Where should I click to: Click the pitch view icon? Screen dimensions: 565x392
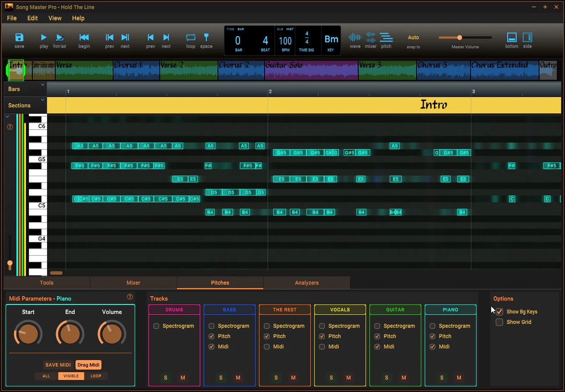(x=386, y=38)
